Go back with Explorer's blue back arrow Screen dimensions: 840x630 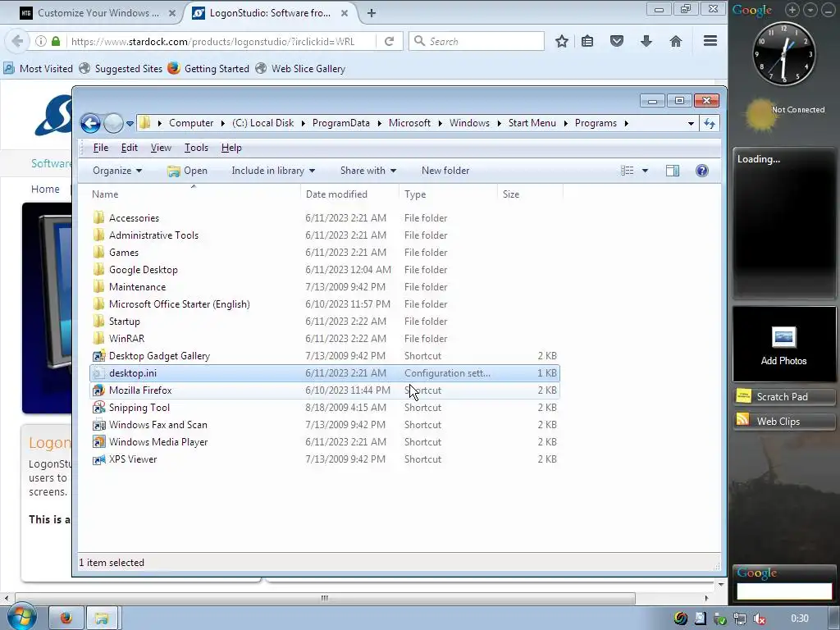coord(90,123)
